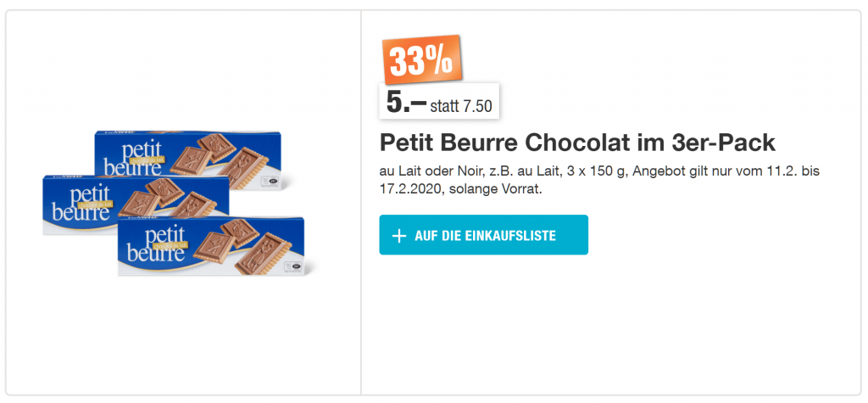Click the "petit beurre" logo on the top box

pos(136,157)
